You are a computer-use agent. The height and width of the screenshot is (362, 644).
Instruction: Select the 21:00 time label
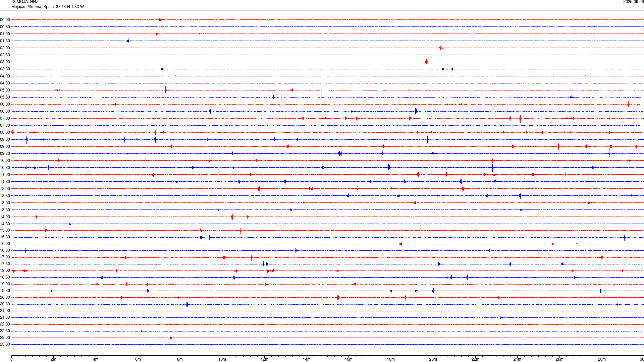tap(5, 311)
